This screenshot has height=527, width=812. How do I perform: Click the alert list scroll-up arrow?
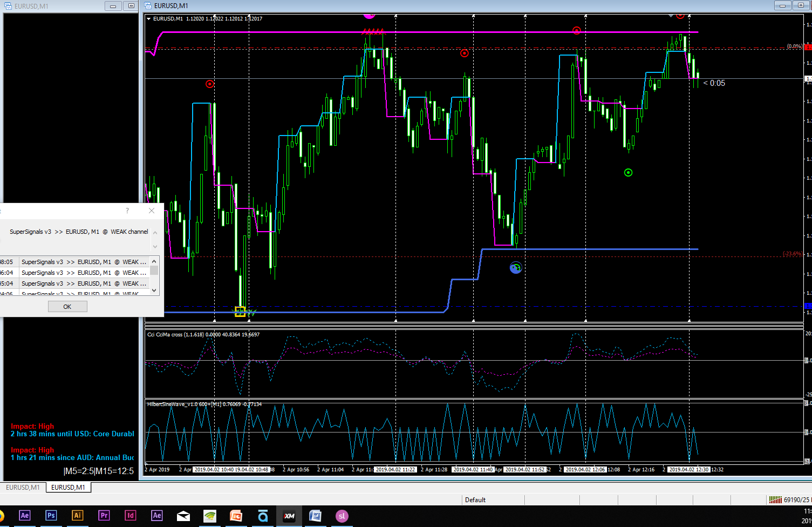(x=154, y=260)
